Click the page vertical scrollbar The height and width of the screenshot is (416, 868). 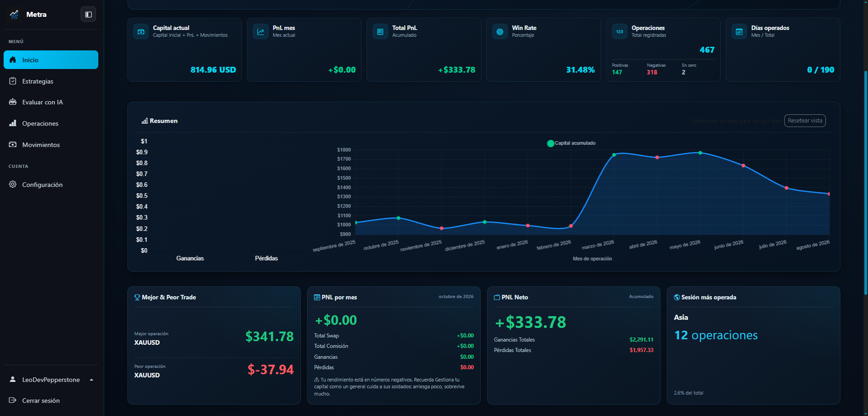[865, 182]
